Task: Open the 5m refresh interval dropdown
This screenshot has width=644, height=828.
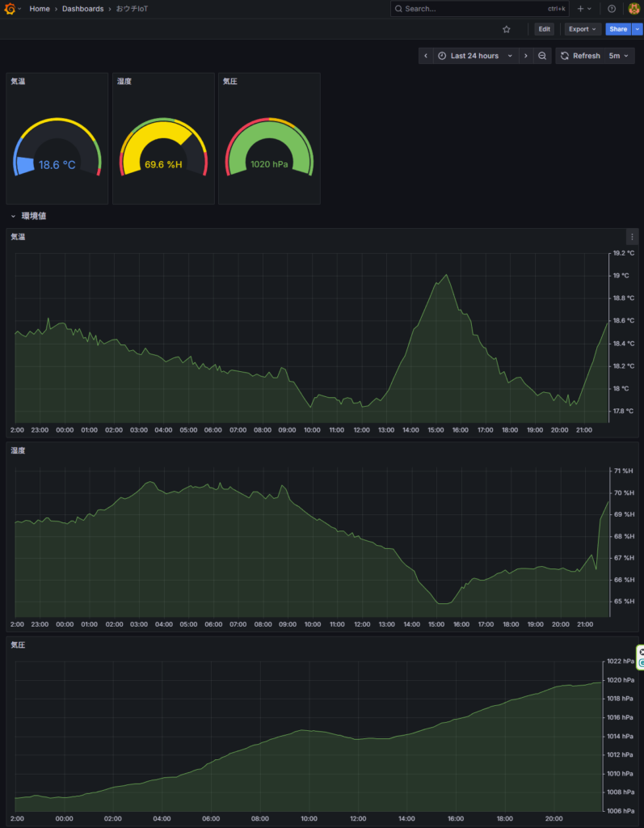Action: coord(619,56)
